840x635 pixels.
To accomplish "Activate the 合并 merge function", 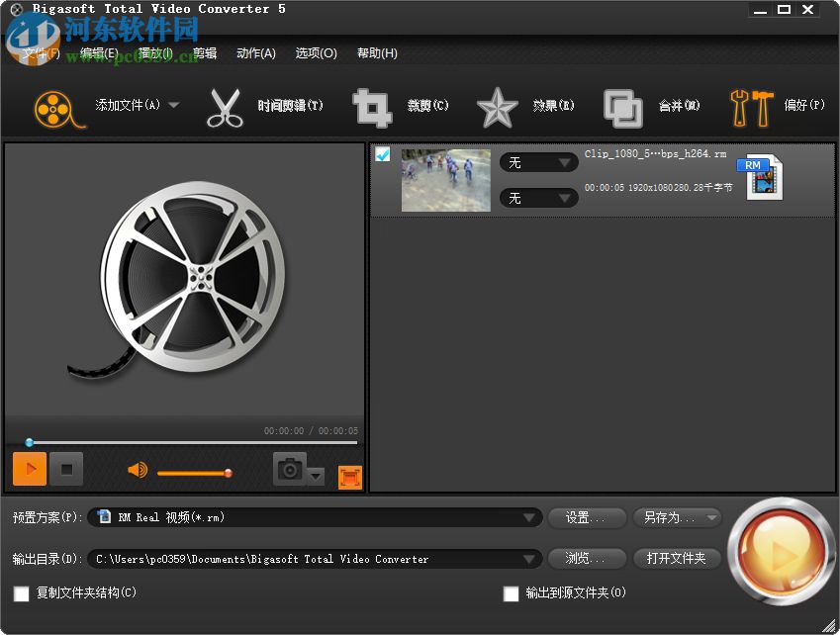I will pos(653,106).
